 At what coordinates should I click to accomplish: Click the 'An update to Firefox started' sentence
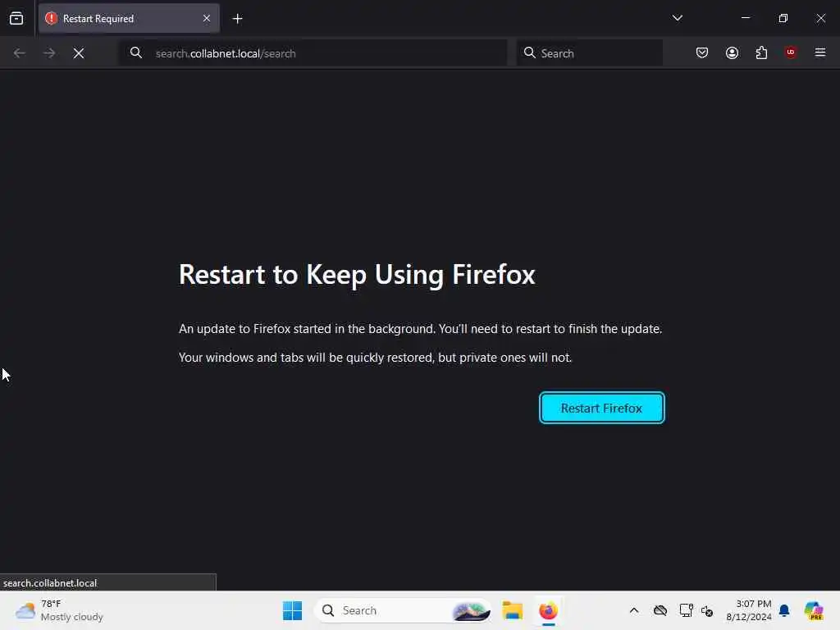tap(421, 329)
